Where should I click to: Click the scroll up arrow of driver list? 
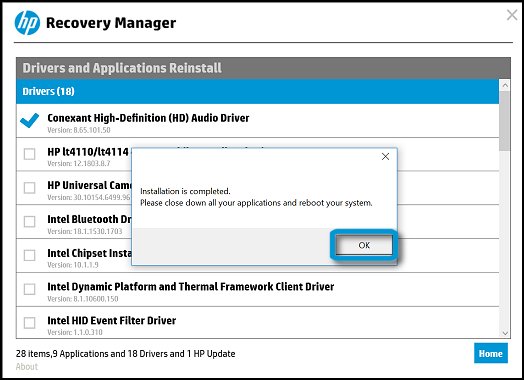tap(505, 85)
